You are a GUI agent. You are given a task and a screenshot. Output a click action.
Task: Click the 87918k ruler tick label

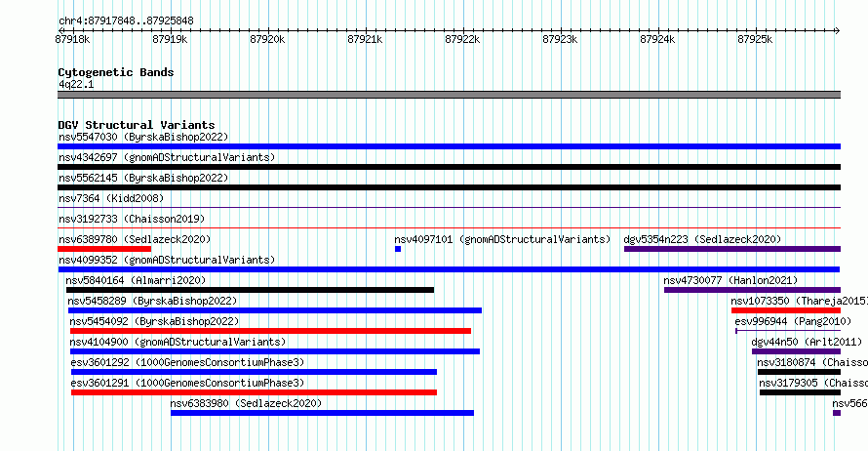point(72,39)
